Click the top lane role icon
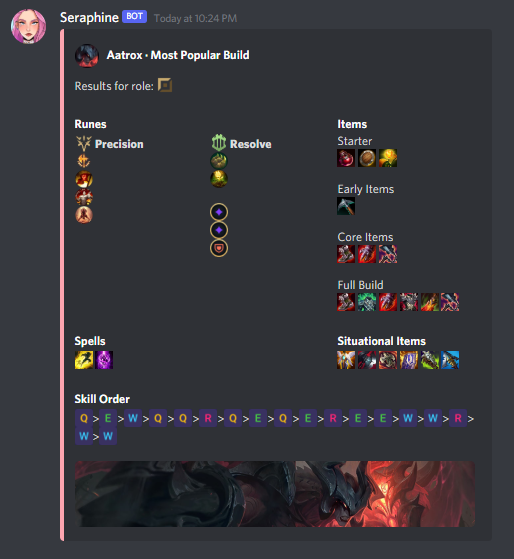The width and height of the screenshot is (514, 559). (165, 85)
